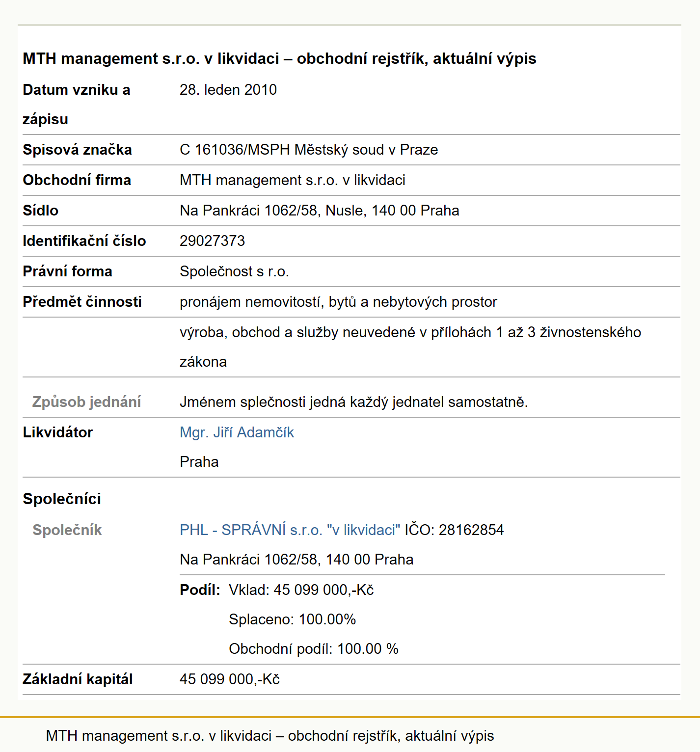Image resolution: width=700 pixels, height=752 pixels.
Task: Click the Způsob jednání label
Action: tap(86, 402)
